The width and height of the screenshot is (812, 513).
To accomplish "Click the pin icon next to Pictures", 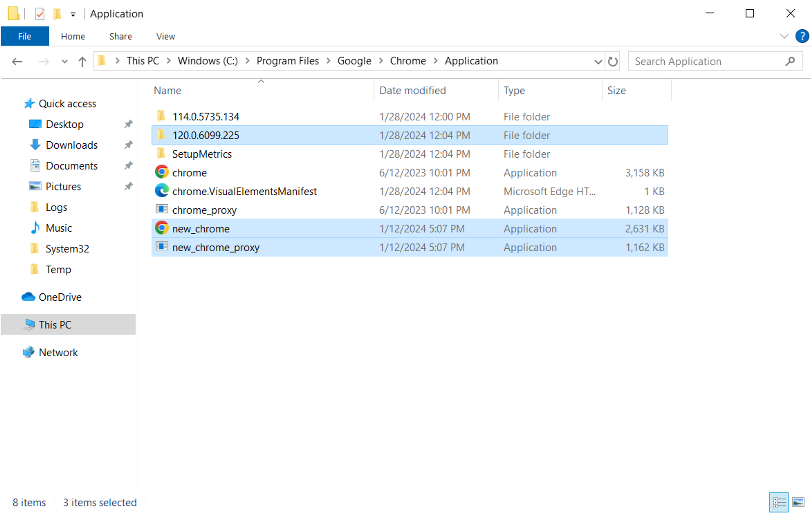I will (x=128, y=186).
